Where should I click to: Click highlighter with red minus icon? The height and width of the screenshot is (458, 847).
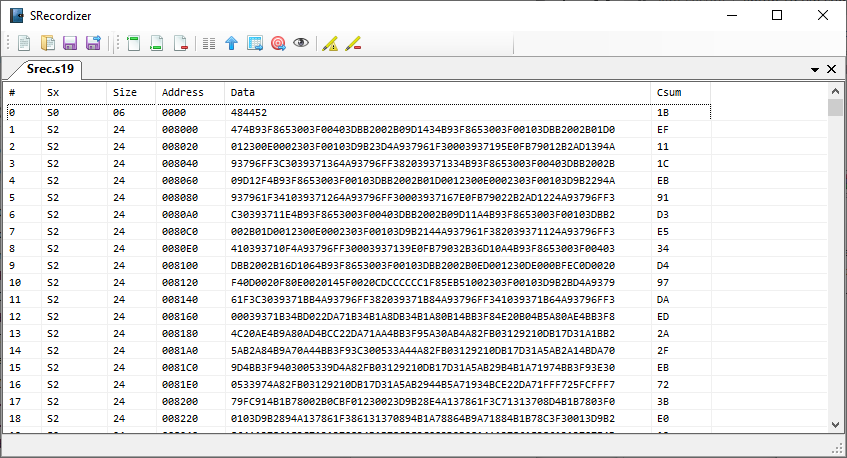(x=353, y=44)
